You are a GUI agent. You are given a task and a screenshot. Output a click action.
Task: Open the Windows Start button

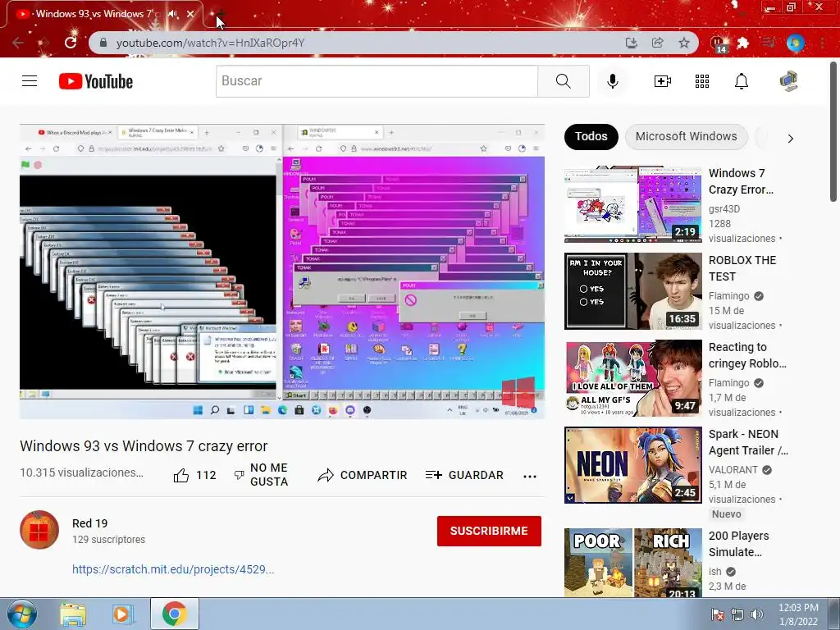[x=21, y=614]
